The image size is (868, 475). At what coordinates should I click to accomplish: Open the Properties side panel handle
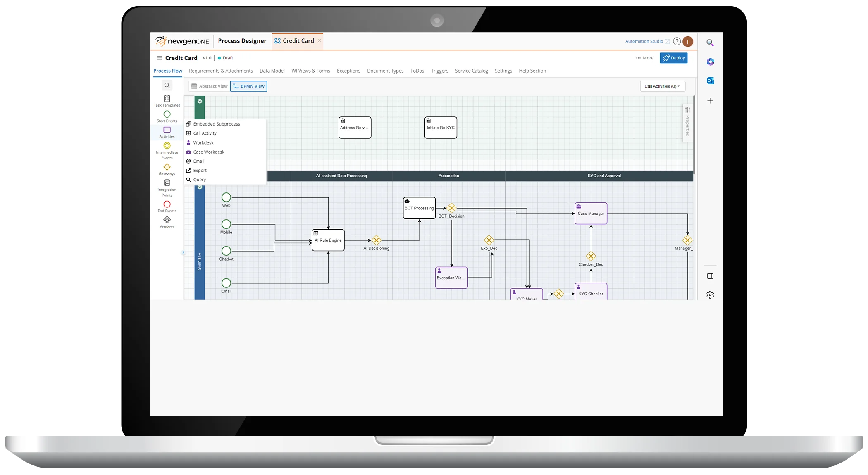[687, 123]
